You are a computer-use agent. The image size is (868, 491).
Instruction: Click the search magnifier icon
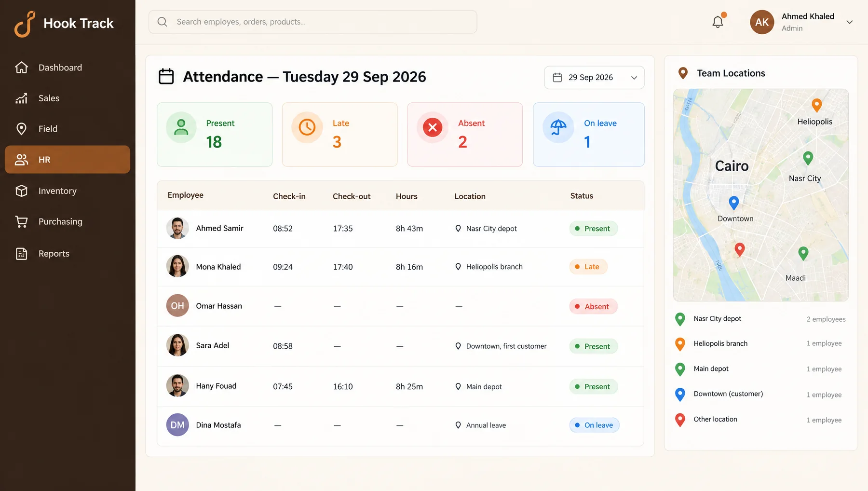click(x=163, y=22)
